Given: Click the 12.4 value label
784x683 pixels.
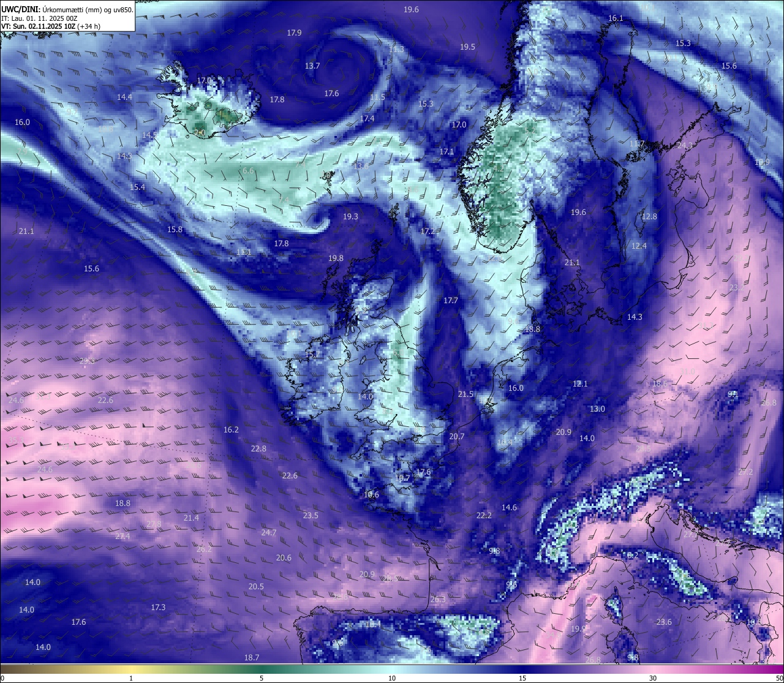Looking at the screenshot, I should (x=639, y=246).
